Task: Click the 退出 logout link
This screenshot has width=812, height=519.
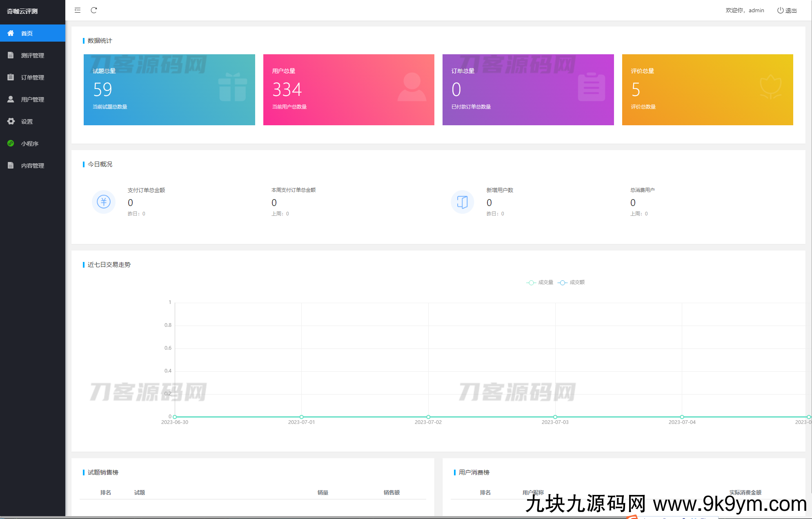Action: (791, 11)
